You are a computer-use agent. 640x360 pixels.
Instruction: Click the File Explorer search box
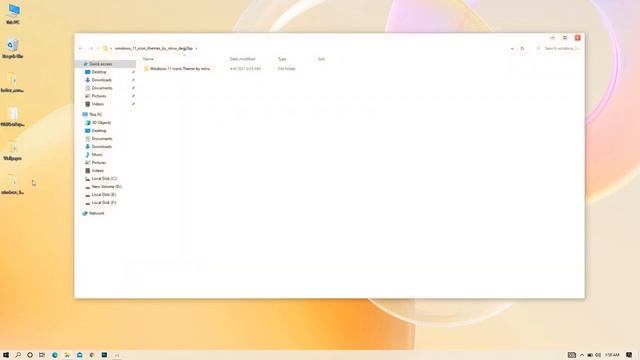coord(558,49)
